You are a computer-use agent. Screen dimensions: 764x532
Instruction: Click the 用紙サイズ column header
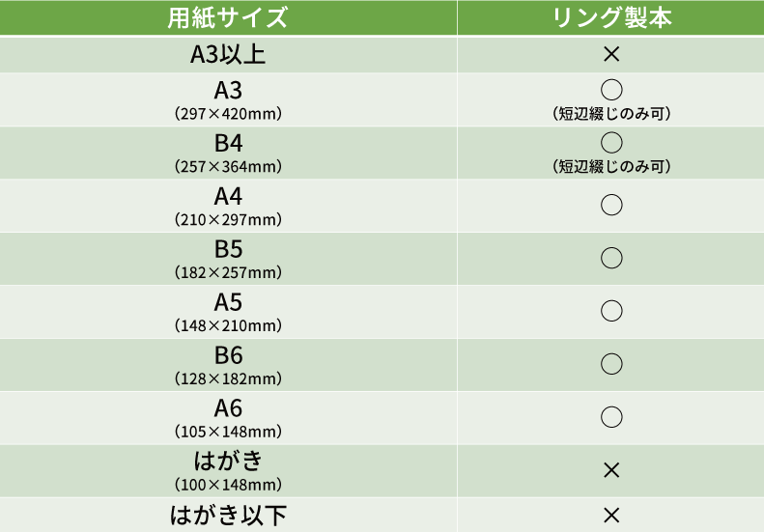coord(228,17)
